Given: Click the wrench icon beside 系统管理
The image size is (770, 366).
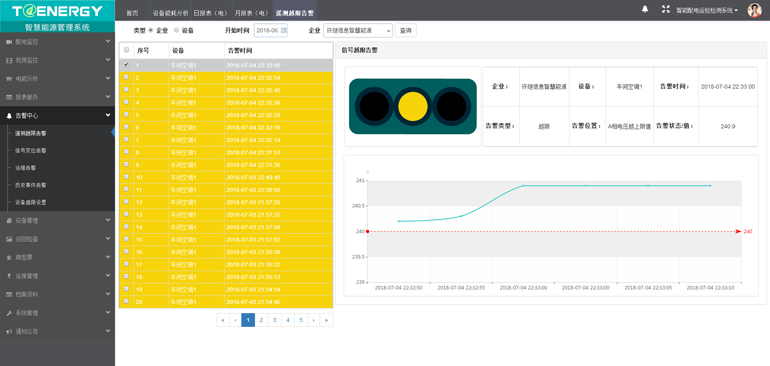Looking at the screenshot, I should 9,313.
